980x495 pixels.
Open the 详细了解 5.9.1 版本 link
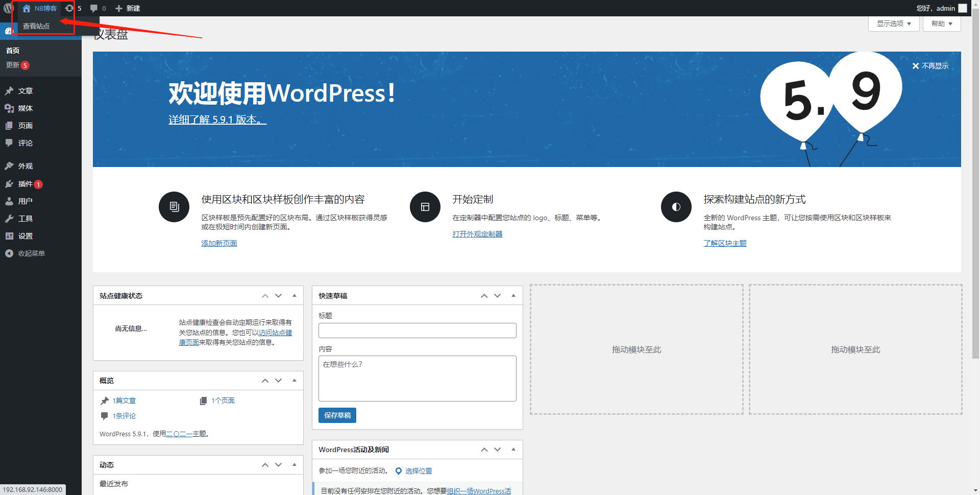coord(217,120)
